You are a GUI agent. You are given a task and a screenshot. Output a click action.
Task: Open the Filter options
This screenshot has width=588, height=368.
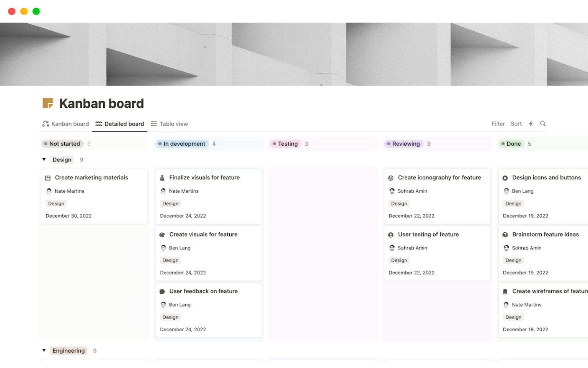pyautogui.click(x=498, y=123)
